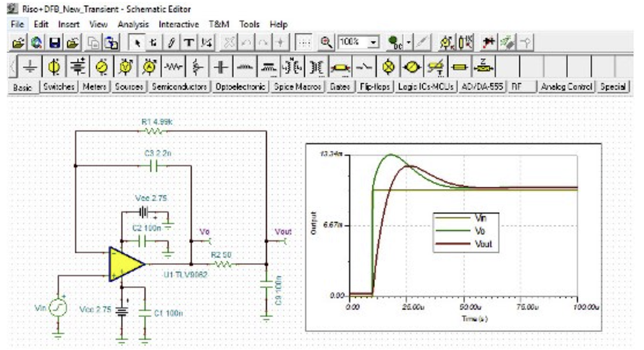Choose the transformer component icon
This screenshot has height=350, width=644.
coord(316,66)
